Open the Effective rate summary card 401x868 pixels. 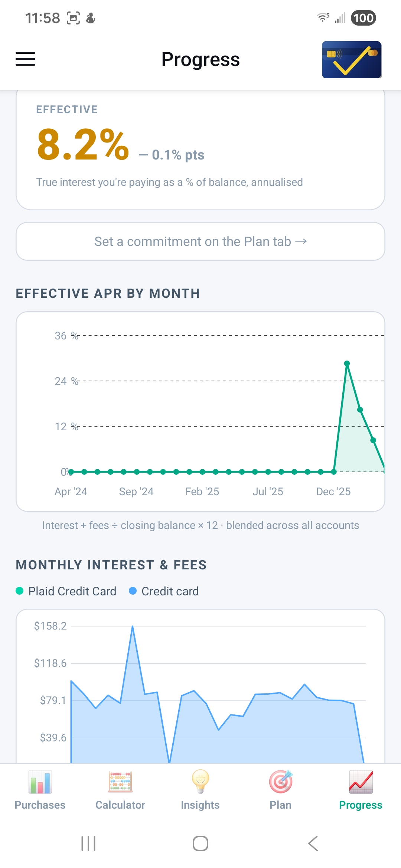click(x=200, y=148)
